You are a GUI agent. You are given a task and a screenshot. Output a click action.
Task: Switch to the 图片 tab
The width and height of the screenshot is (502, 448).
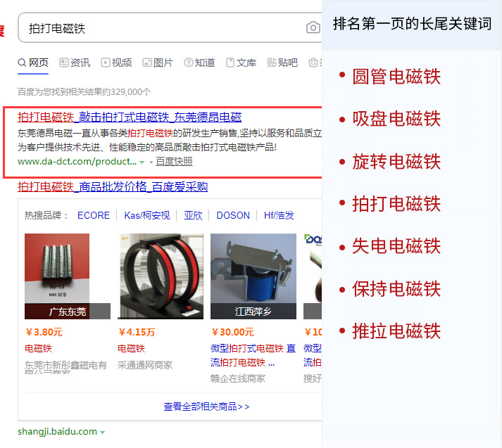(x=158, y=63)
